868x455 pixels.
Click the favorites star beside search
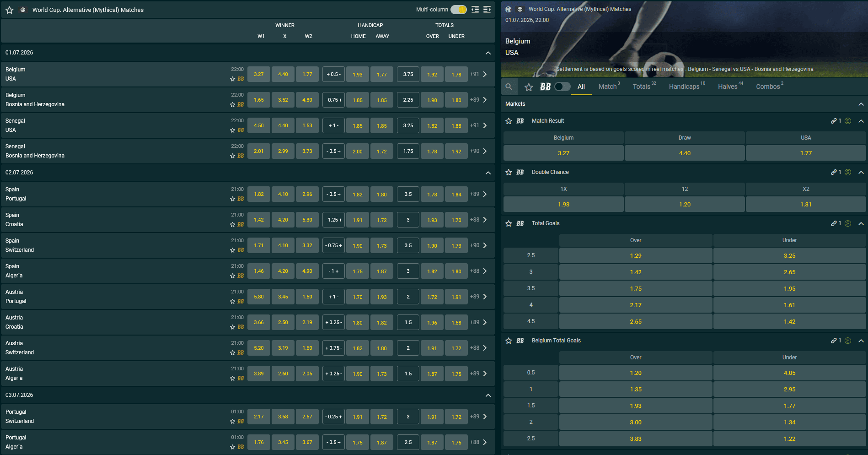point(529,87)
